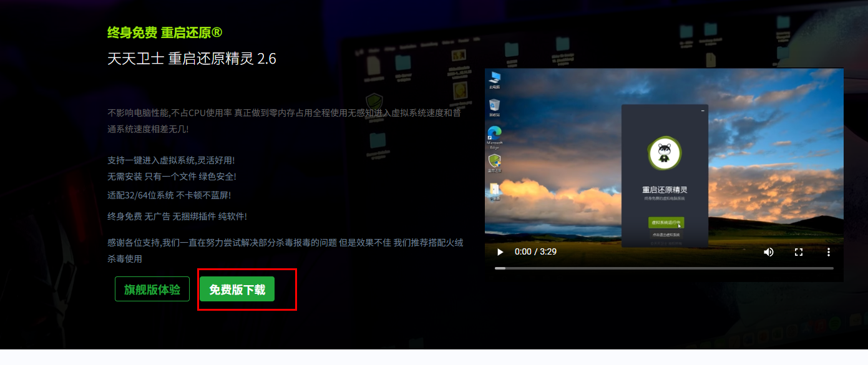Click the green 虚拟系统运行中 button in the video
868x365 pixels.
666,223
